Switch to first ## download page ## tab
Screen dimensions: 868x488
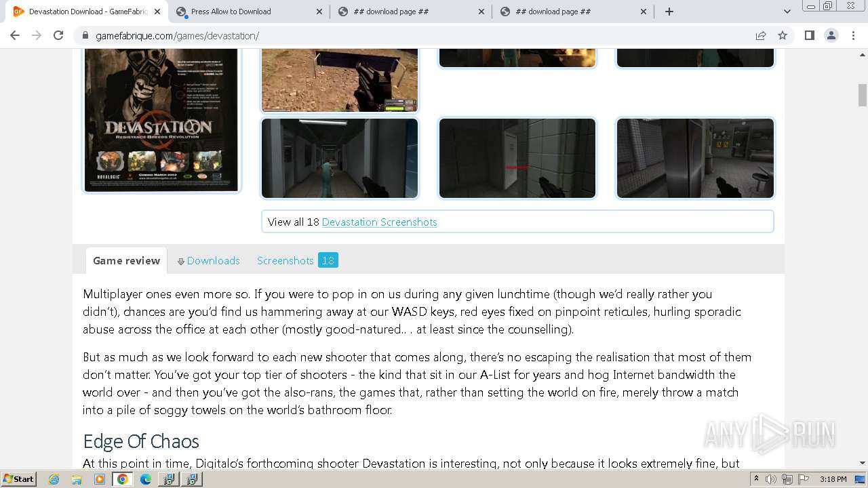pos(411,12)
